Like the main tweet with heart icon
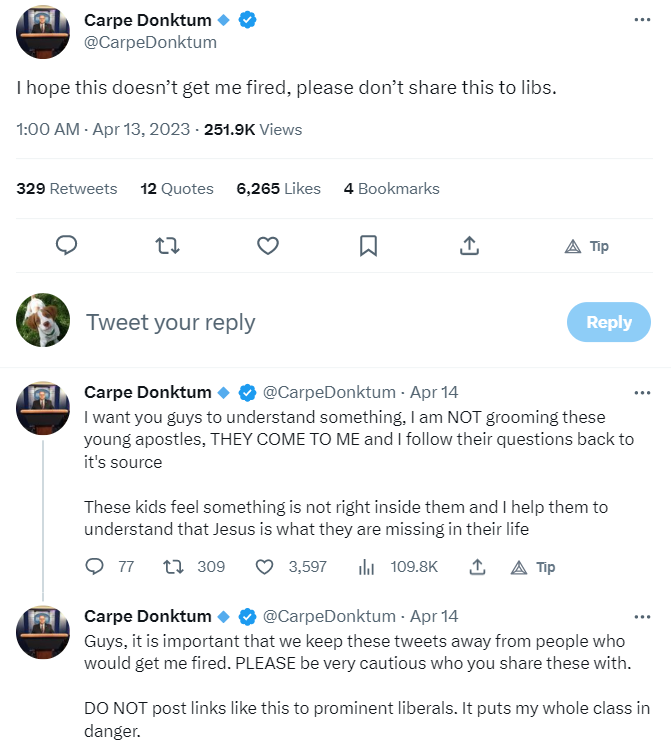671x751 pixels. [267, 245]
